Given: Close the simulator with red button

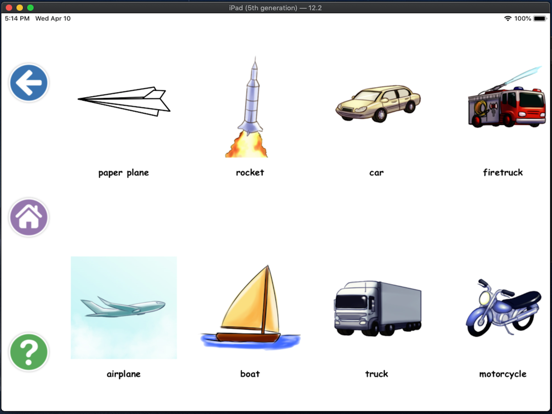Looking at the screenshot, I should [9, 7].
